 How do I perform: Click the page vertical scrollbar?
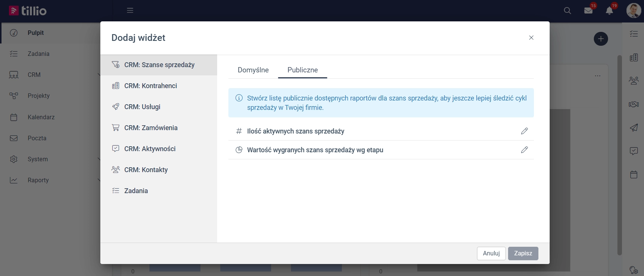pyautogui.click(x=620, y=155)
